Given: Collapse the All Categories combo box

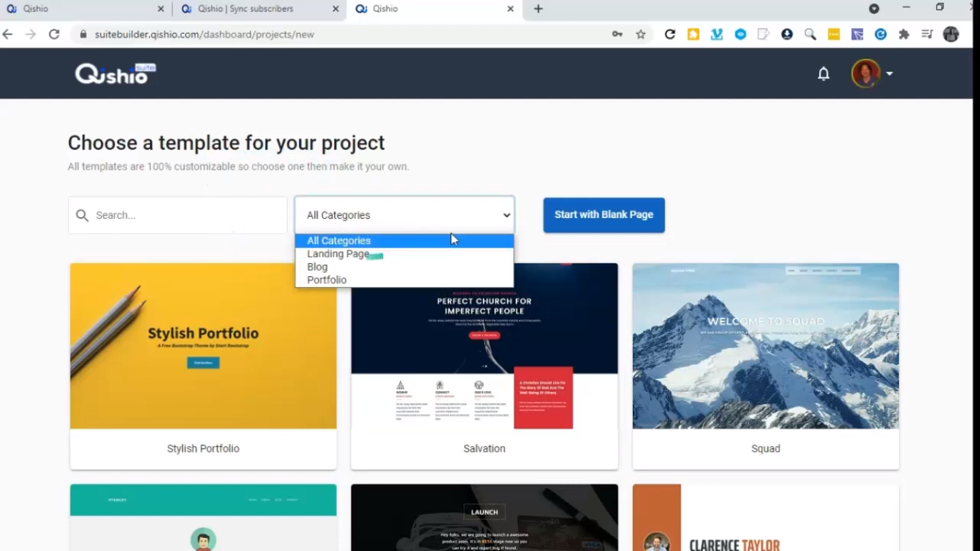Looking at the screenshot, I should 405,215.
